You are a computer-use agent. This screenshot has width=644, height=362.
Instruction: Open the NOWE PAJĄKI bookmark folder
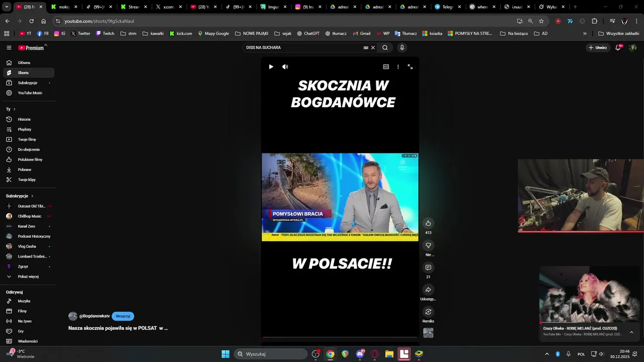click(252, 34)
